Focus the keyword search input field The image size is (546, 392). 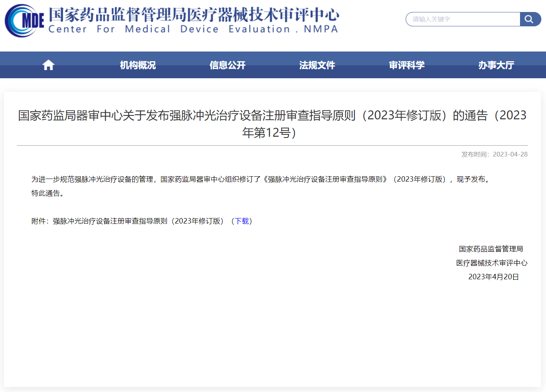(463, 19)
